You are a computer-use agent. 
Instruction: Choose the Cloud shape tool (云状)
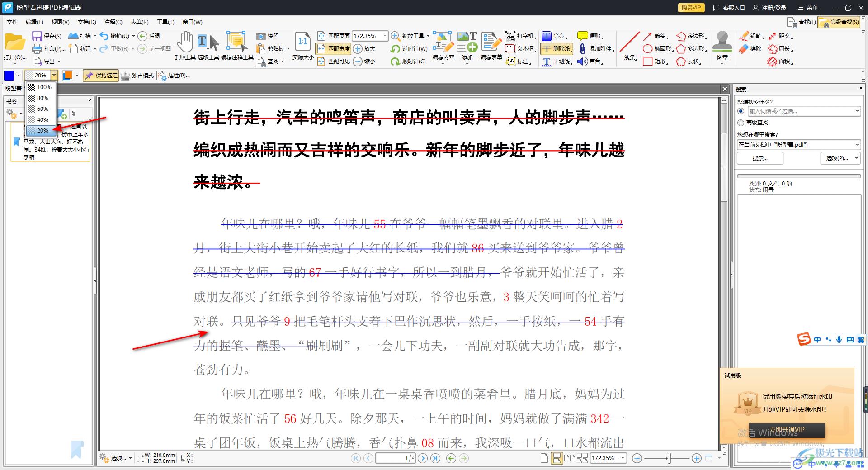tap(689, 62)
